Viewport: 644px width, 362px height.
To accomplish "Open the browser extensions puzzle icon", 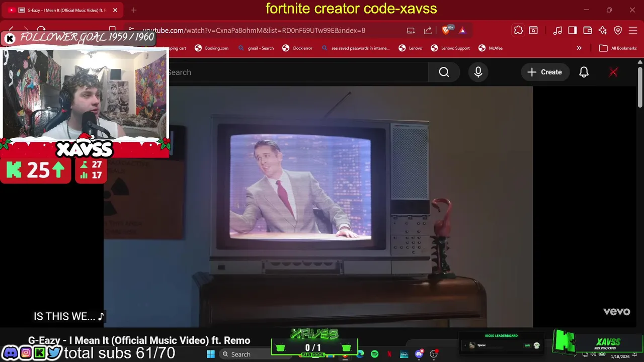I will [518, 30].
